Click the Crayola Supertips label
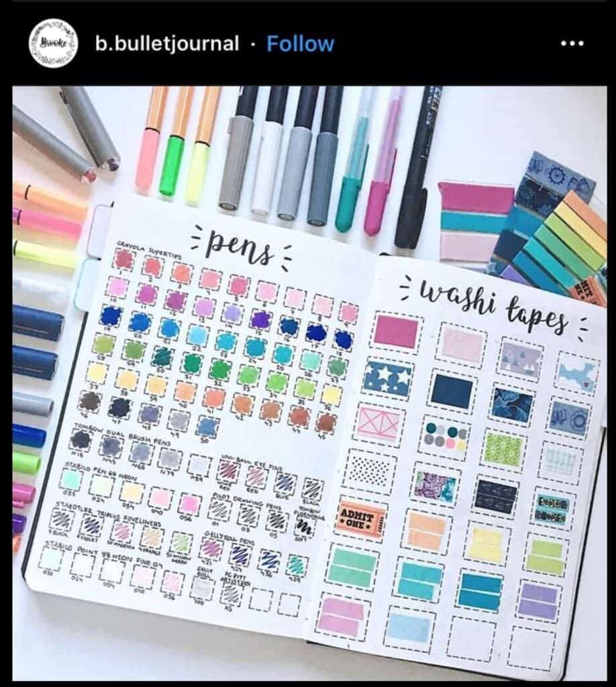The image size is (616, 687). (x=150, y=248)
